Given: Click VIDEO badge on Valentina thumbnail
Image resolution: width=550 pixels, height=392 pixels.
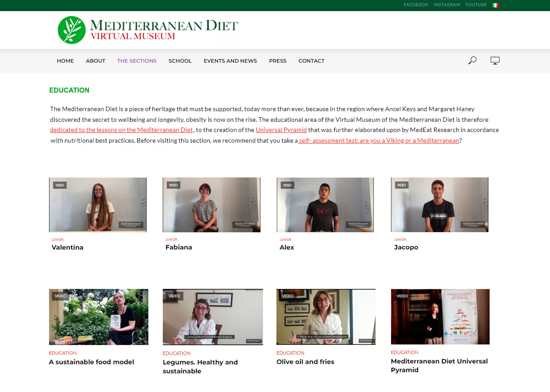Looking at the screenshot, I should click(x=60, y=185).
